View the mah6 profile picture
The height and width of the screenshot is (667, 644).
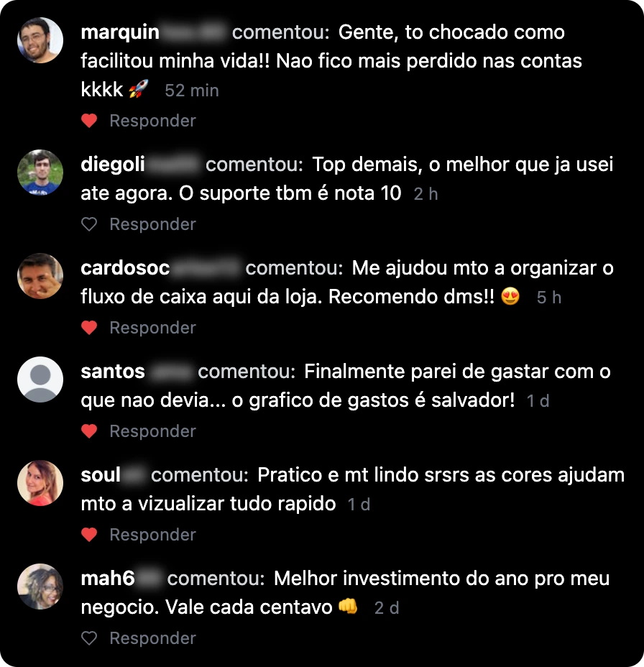click(x=40, y=586)
